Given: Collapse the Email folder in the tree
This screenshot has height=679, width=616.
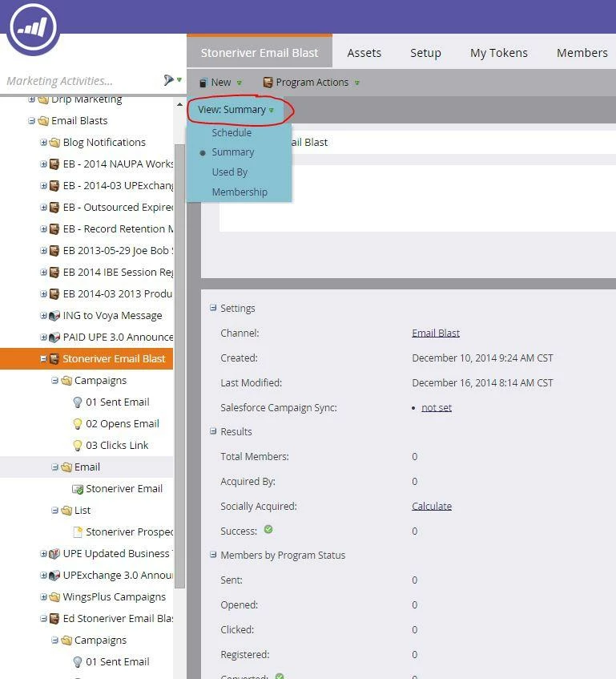Looking at the screenshot, I should (54, 467).
